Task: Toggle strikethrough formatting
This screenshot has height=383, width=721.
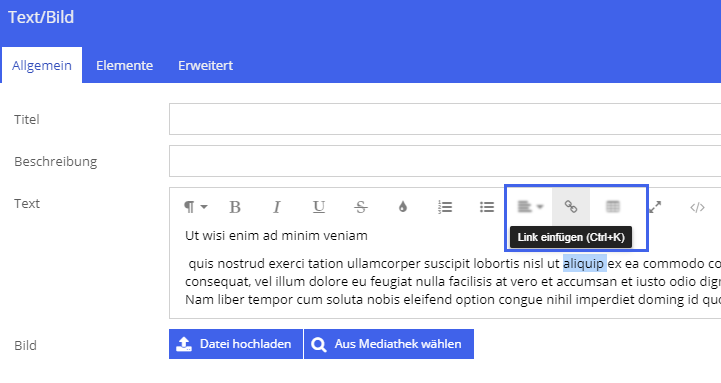Action: click(361, 207)
